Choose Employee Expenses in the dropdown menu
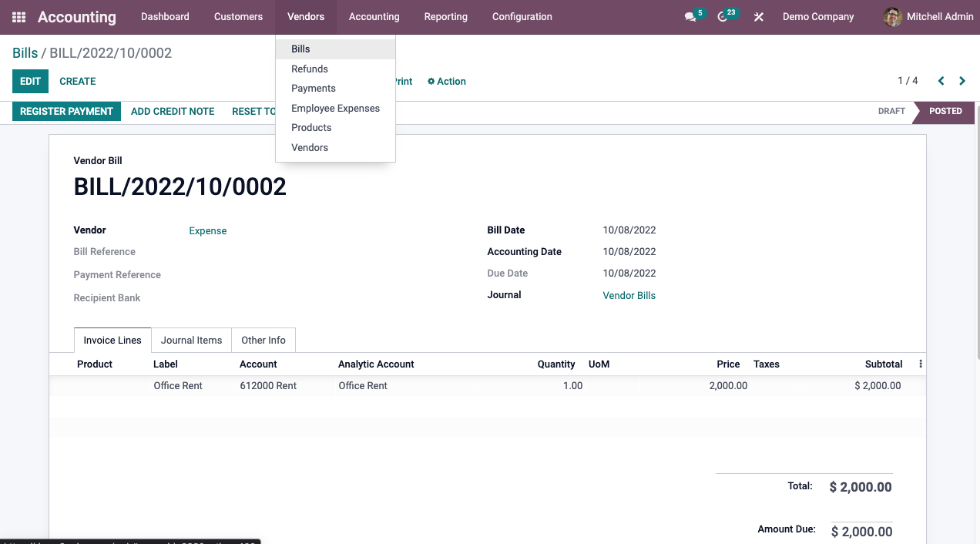Image resolution: width=980 pixels, height=544 pixels. tap(335, 109)
